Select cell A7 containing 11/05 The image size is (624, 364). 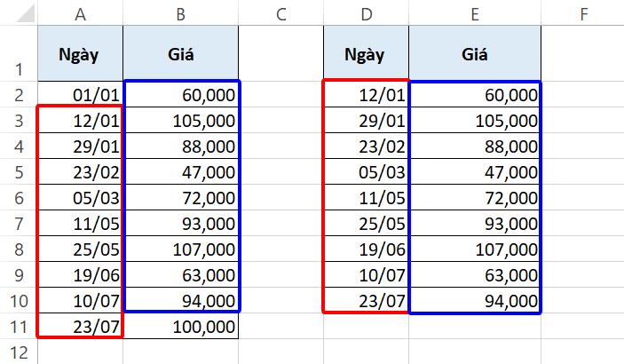[81, 223]
